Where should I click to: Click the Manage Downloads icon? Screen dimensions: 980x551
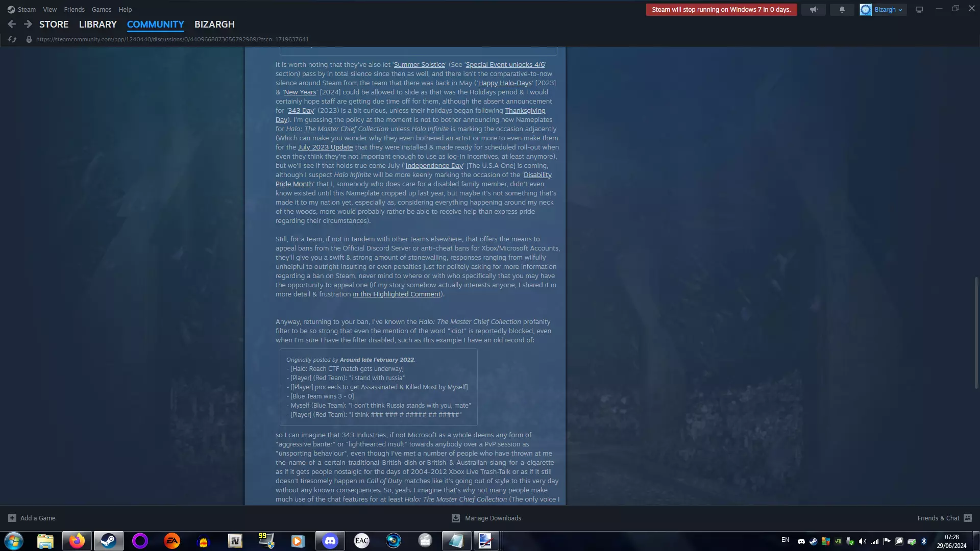(x=456, y=518)
